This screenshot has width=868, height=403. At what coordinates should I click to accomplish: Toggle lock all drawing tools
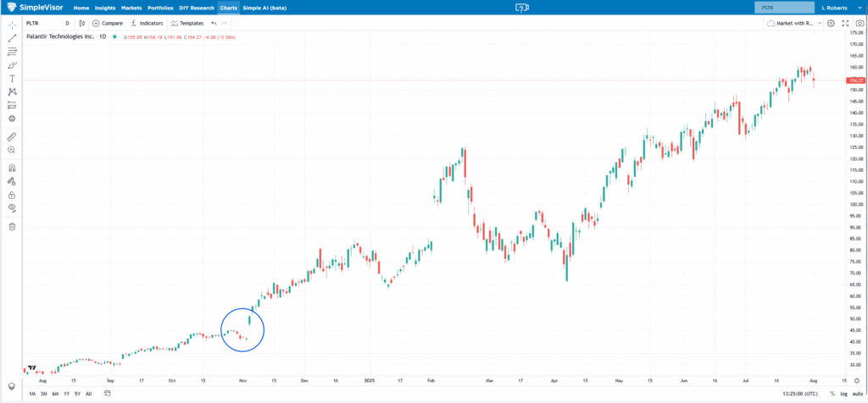pyautogui.click(x=12, y=195)
